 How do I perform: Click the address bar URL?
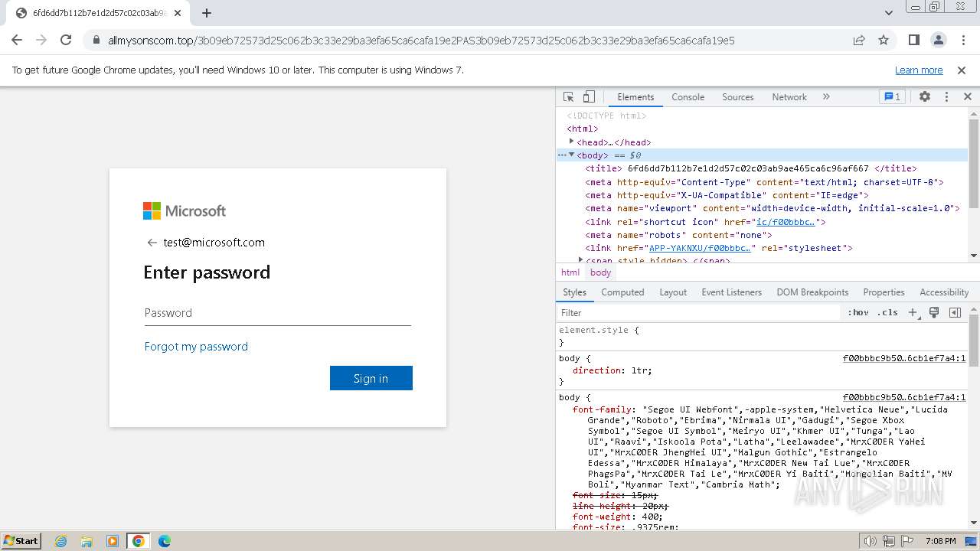click(421, 41)
